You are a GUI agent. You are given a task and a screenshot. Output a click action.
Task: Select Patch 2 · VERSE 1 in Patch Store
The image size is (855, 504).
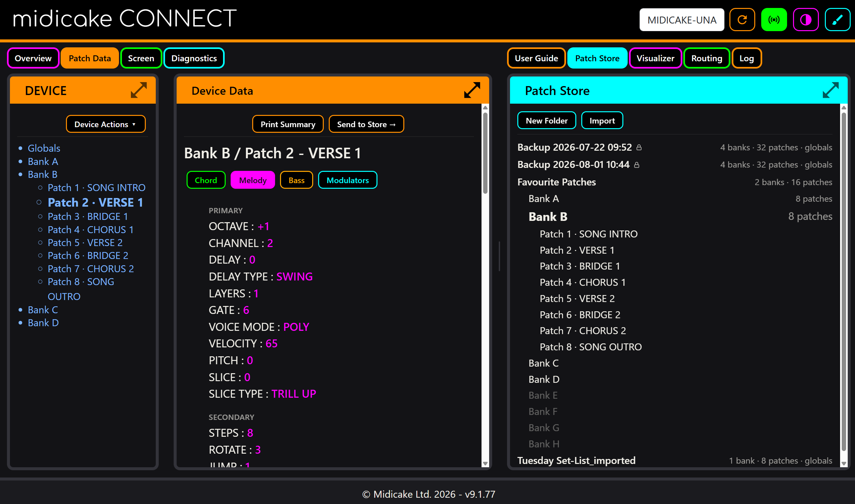[577, 250]
